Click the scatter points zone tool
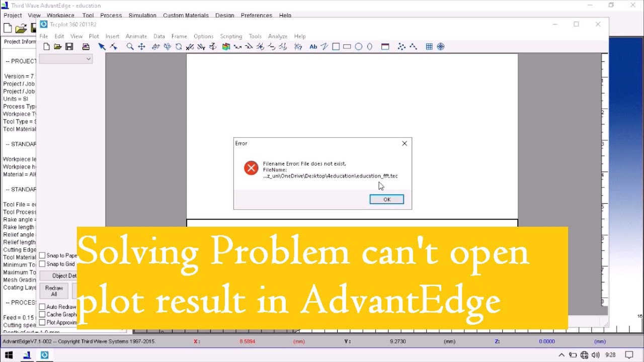 click(401, 47)
